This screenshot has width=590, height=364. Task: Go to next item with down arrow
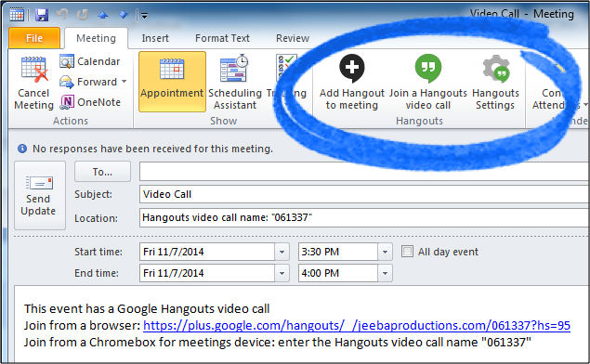[x=123, y=15]
